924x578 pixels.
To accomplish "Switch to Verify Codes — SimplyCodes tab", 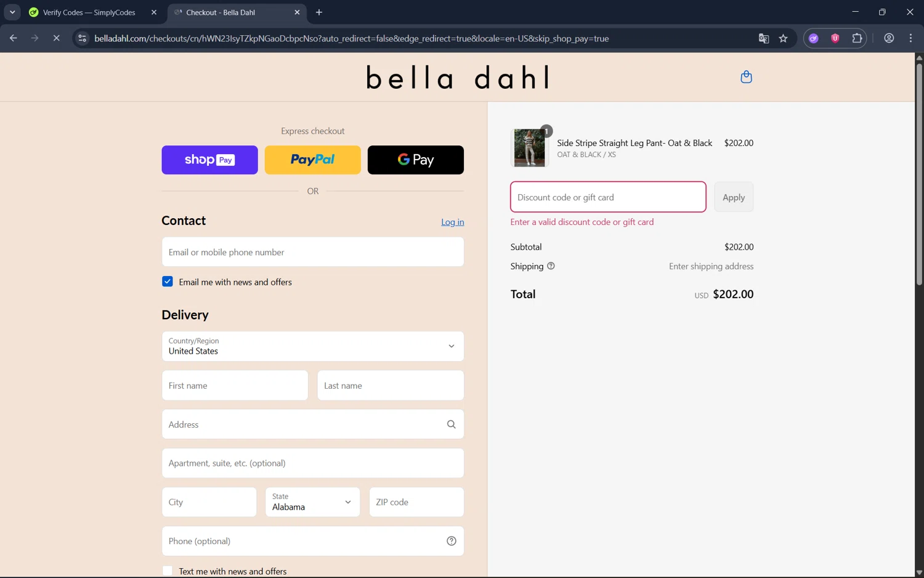I will tap(94, 12).
